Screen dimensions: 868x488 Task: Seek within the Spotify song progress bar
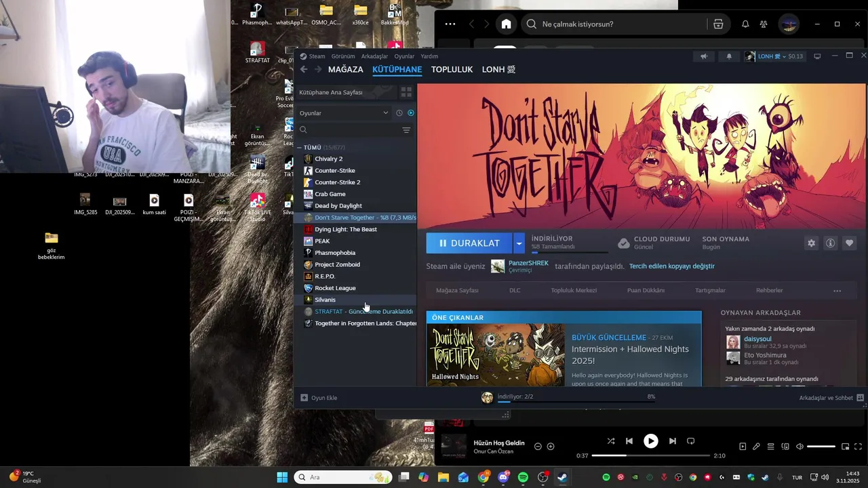(650, 455)
